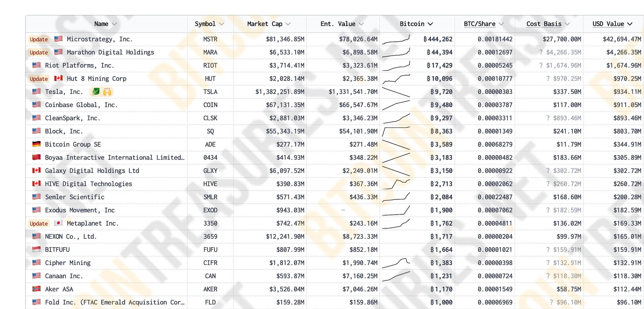Click Japan flag icon beside Metaplanet Inc.
This screenshot has width=644, height=309.
pos(58,223)
